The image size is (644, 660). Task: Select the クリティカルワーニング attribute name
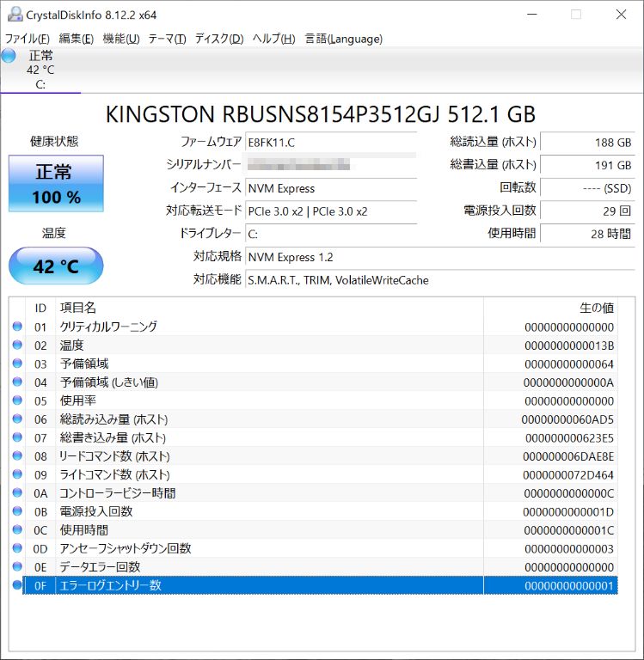tap(108, 327)
